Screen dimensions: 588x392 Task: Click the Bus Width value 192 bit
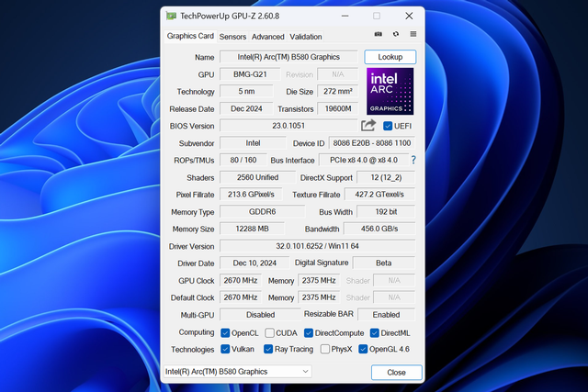click(386, 212)
